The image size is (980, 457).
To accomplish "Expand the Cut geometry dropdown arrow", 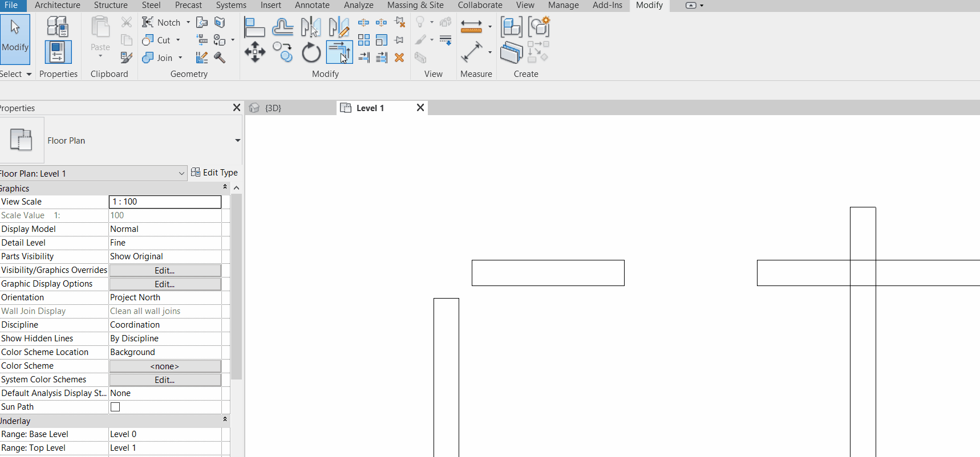I will click(x=178, y=40).
